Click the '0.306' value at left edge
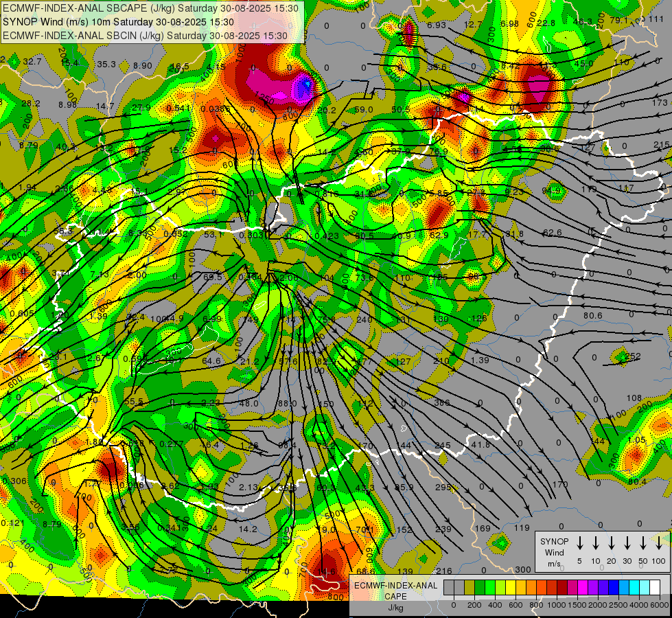 click(14, 481)
